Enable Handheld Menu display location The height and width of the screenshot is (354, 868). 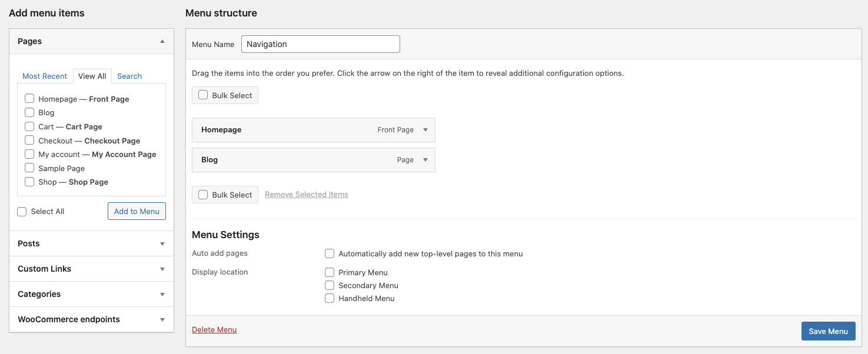330,298
